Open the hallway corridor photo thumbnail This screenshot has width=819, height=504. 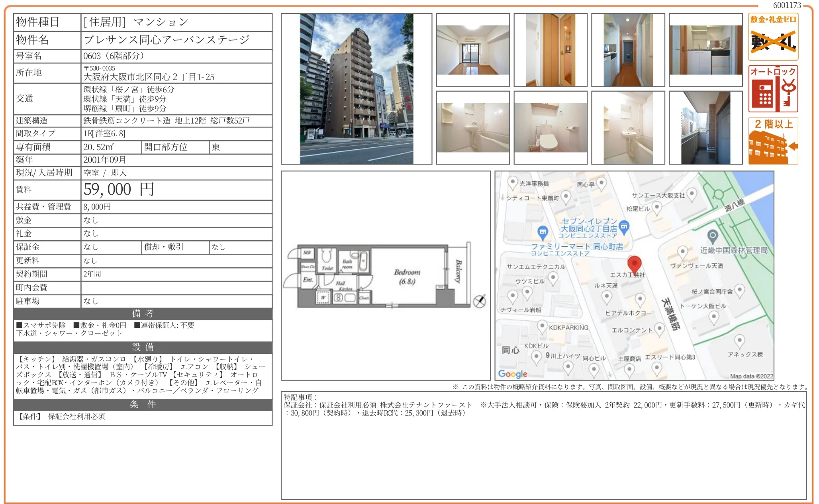point(628,50)
